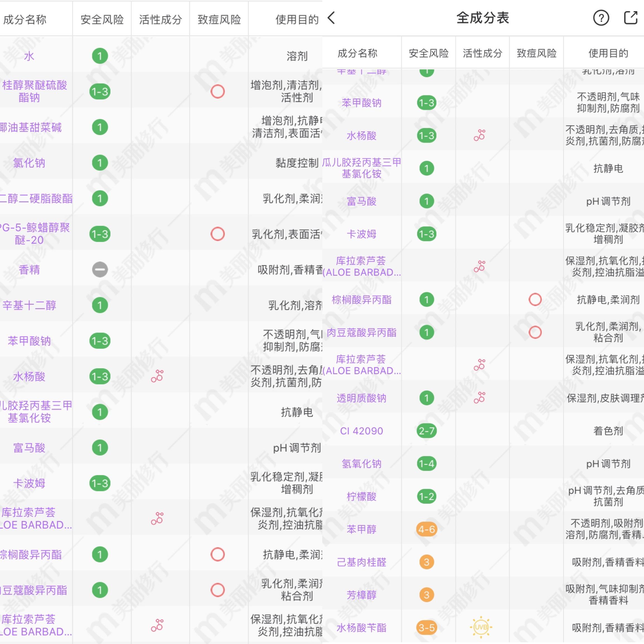644x644 pixels.
Task: Tap the UVB sun icon next to 水杨酸苄酯
Action: click(x=480, y=628)
